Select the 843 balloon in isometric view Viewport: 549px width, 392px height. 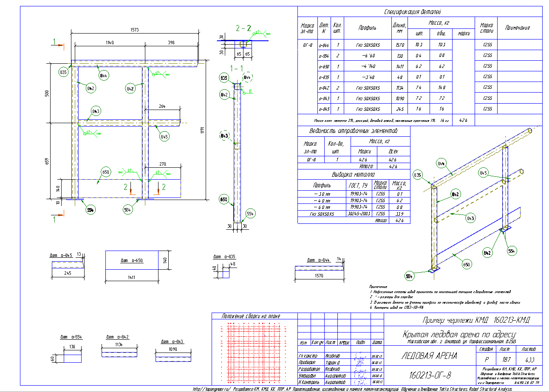tap(470, 218)
